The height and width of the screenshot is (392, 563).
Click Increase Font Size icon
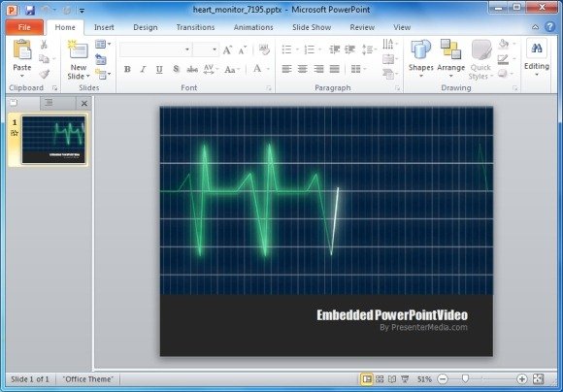[x=227, y=49]
